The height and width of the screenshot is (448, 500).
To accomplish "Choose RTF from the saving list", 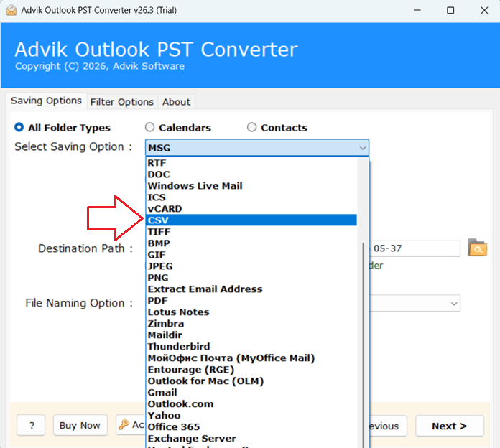I will click(x=251, y=163).
